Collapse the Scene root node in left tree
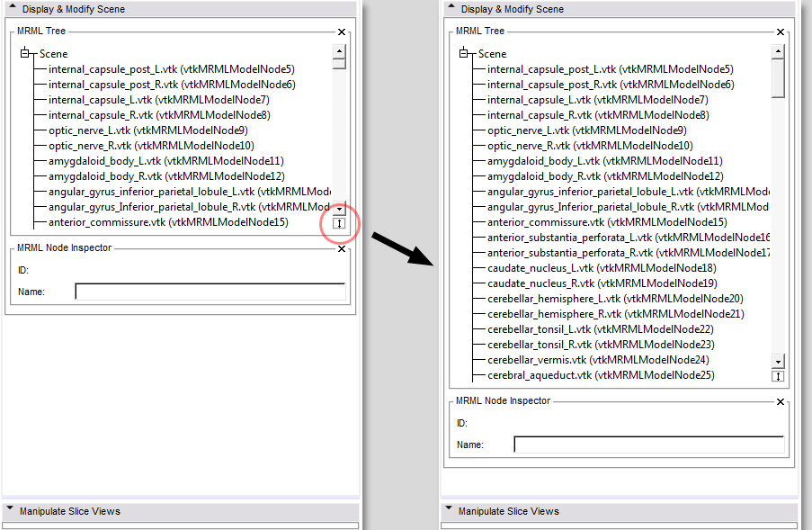This screenshot has width=812, height=530. pyautogui.click(x=25, y=54)
